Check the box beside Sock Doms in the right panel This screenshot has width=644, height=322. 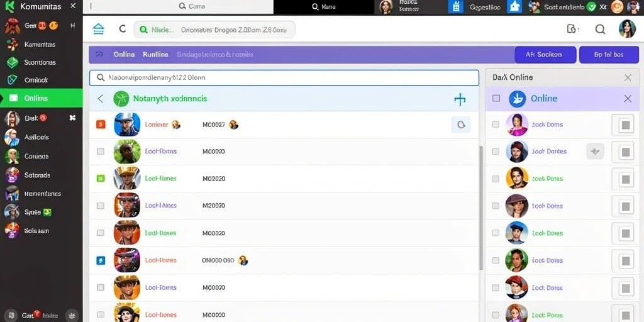496,125
